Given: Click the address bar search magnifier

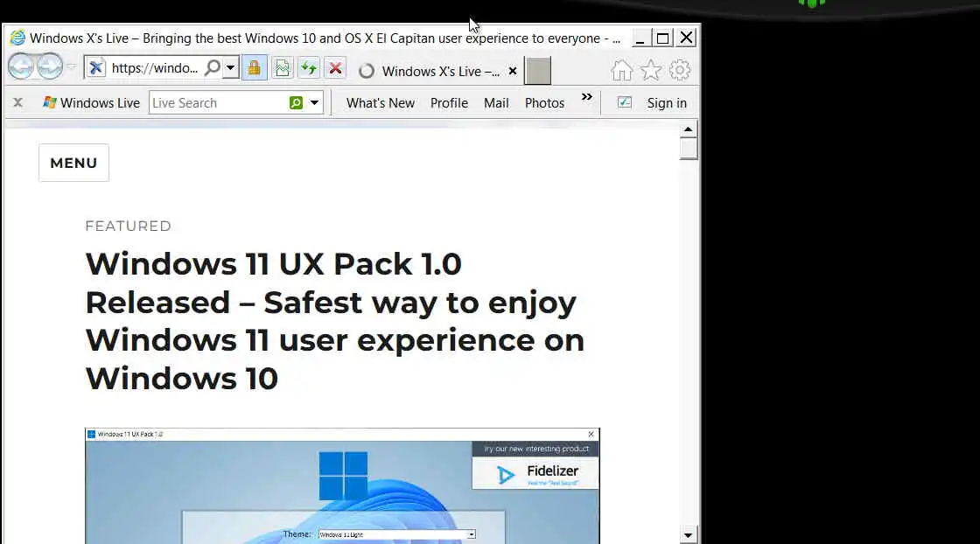Looking at the screenshot, I should pyautogui.click(x=213, y=67).
